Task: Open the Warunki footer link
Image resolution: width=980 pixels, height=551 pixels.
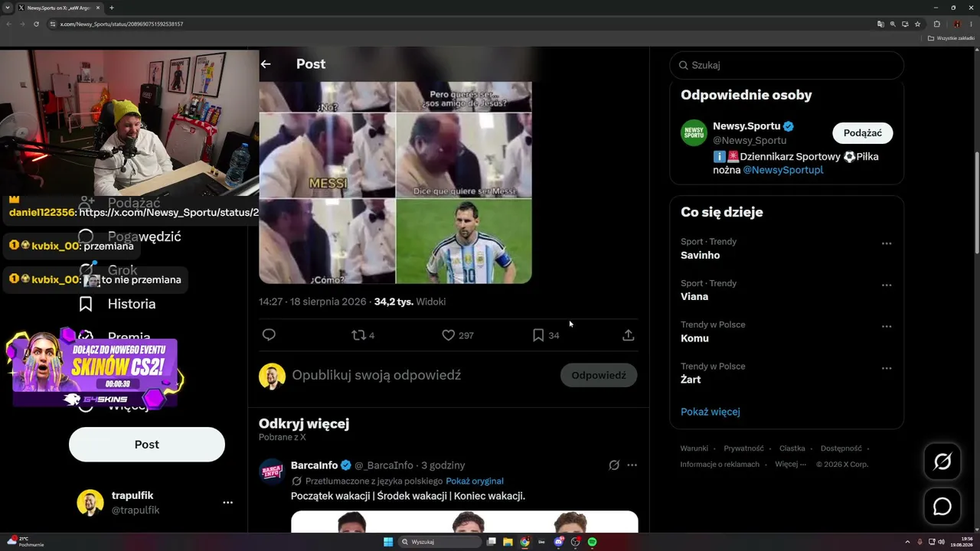Action: pos(694,448)
